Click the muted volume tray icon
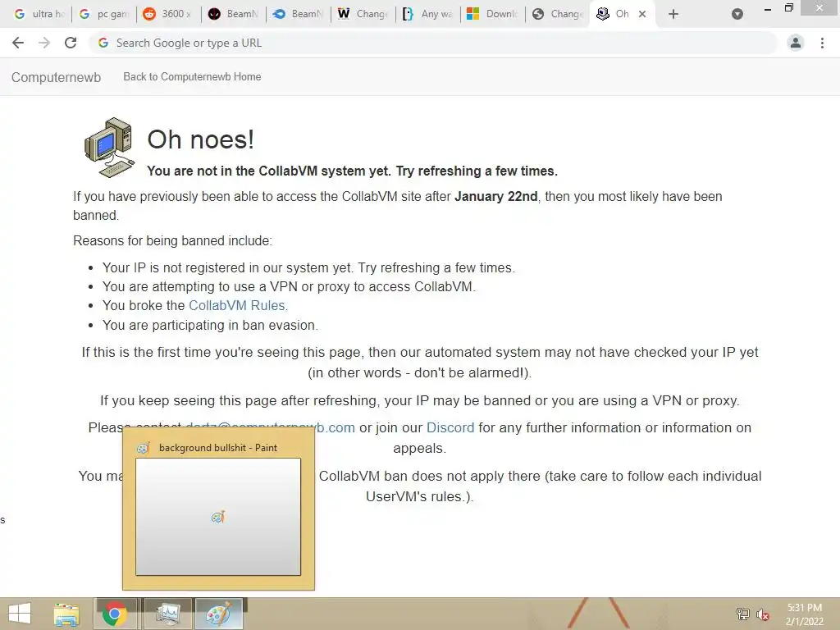 [763, 614]
